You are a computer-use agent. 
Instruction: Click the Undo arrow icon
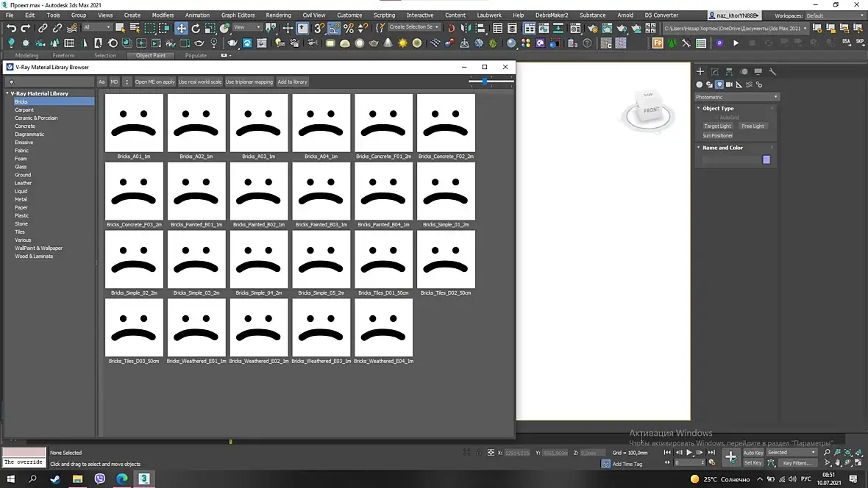click(x=11, y=28)
